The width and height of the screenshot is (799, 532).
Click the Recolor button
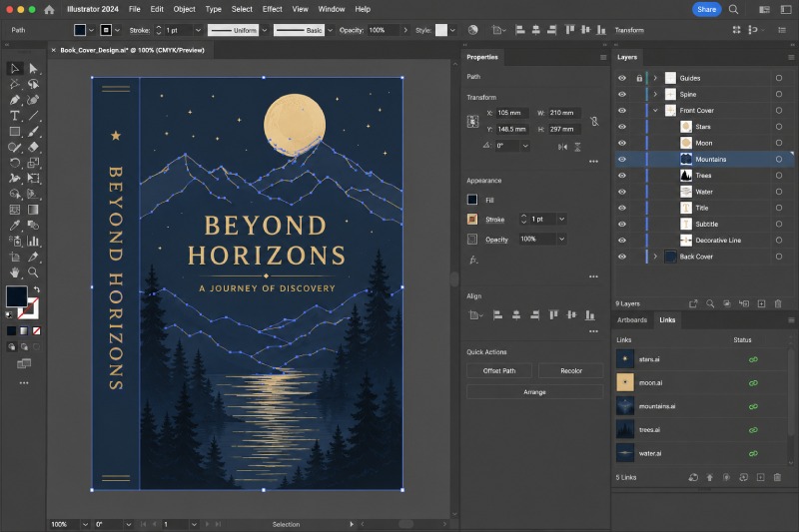tap(570, 370)
